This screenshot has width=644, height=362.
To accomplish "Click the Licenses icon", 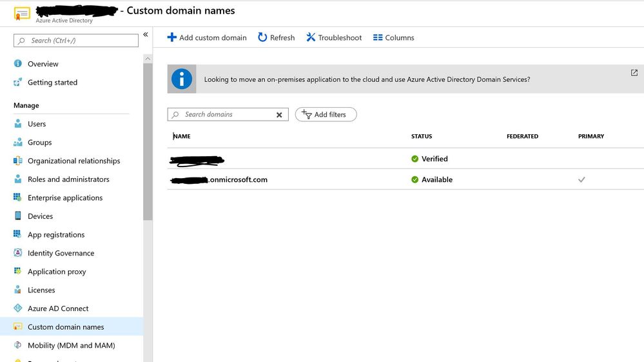I will click(17, 290).
